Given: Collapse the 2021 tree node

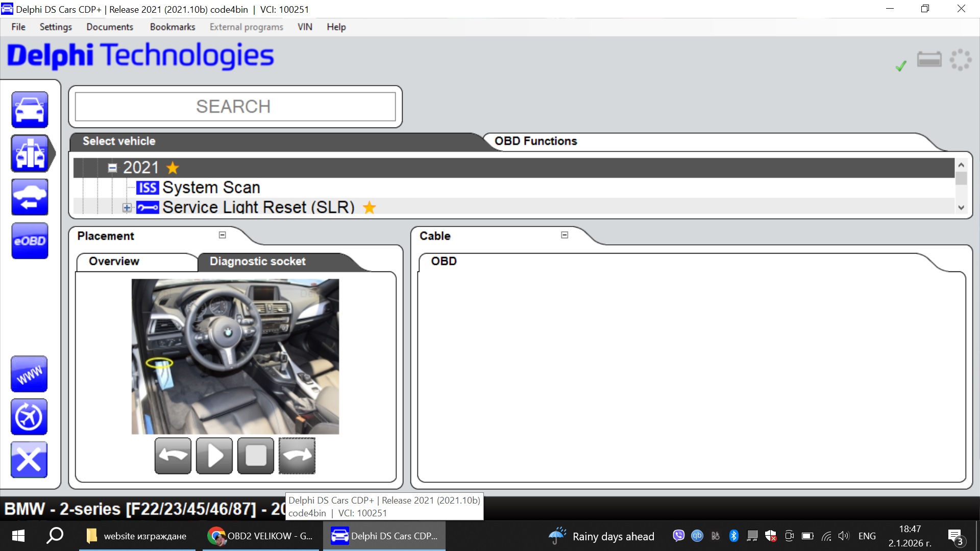Looking at the screenshot, I should pyautogui.click(x=112, y=168).
